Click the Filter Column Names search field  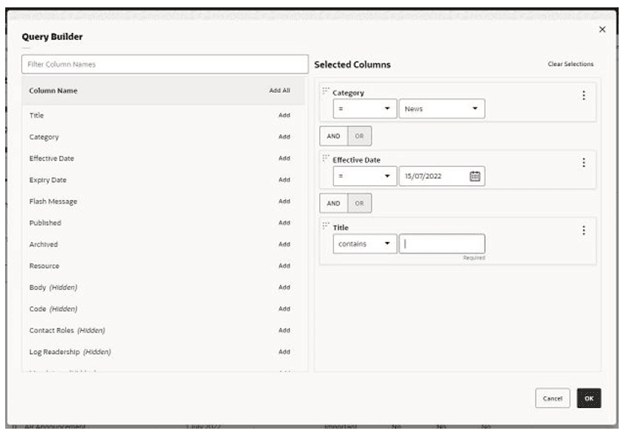click(x=165, y=64)
